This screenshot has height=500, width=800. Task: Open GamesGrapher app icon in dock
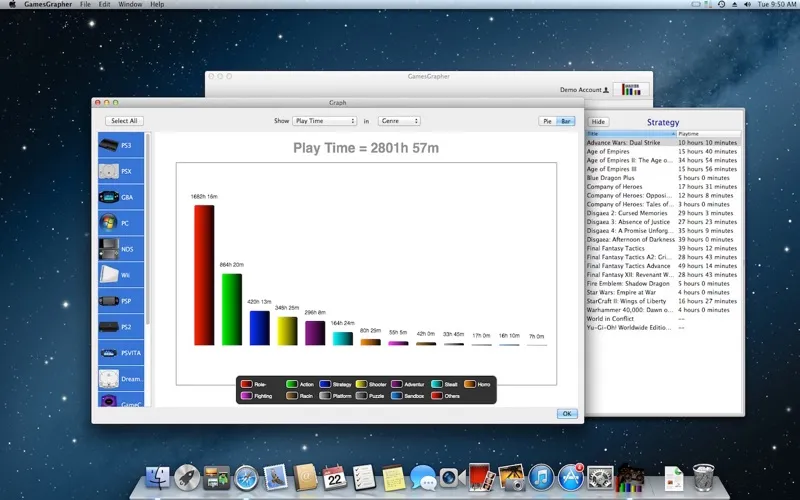630,478
